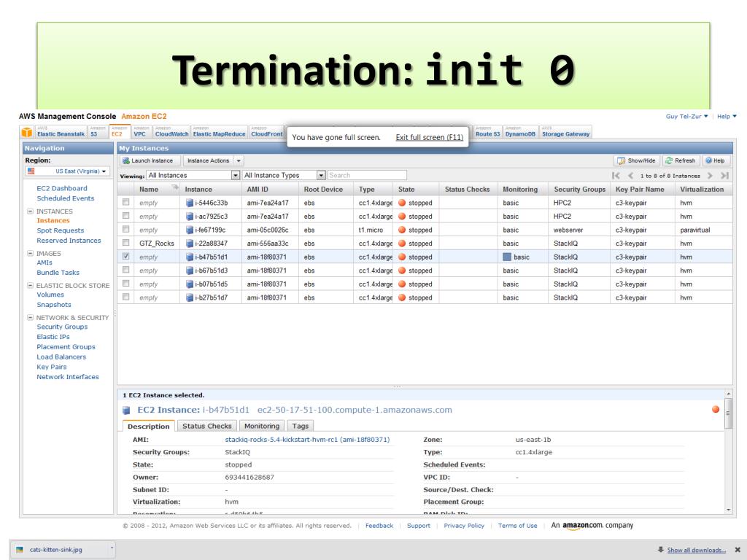Switch to the Status Checks tab
This screenshot has width=747, height=560.
206,426
